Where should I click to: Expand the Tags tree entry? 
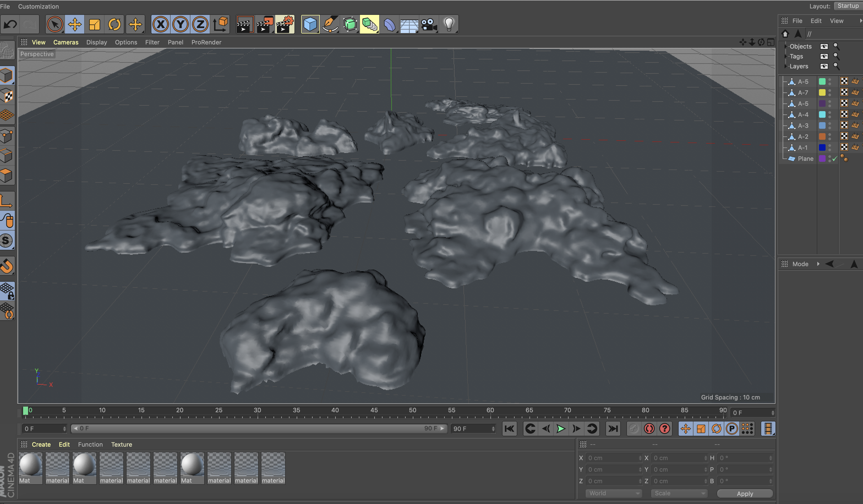(x=786, y=56)
